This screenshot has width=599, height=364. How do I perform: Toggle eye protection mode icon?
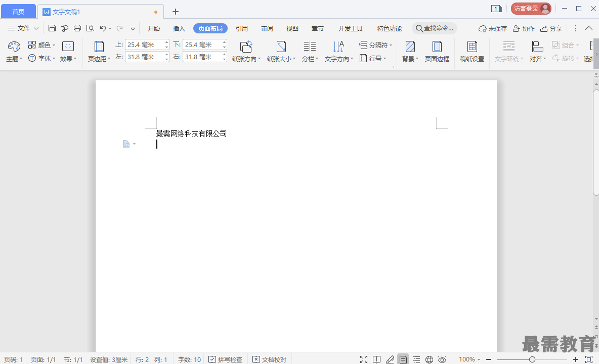coord(442,359)
